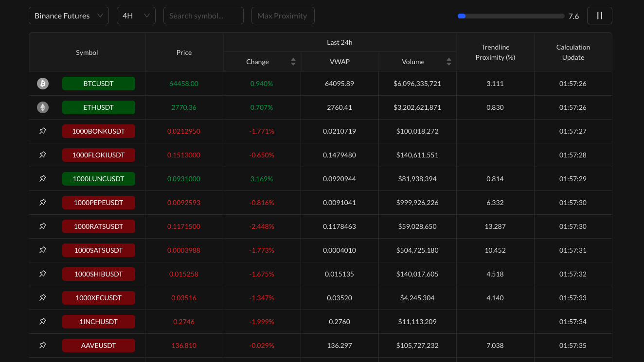Click the Trendline Proximity (%) header
The width and height of the screenshot is (644, 362).
[x=496, y=52]
